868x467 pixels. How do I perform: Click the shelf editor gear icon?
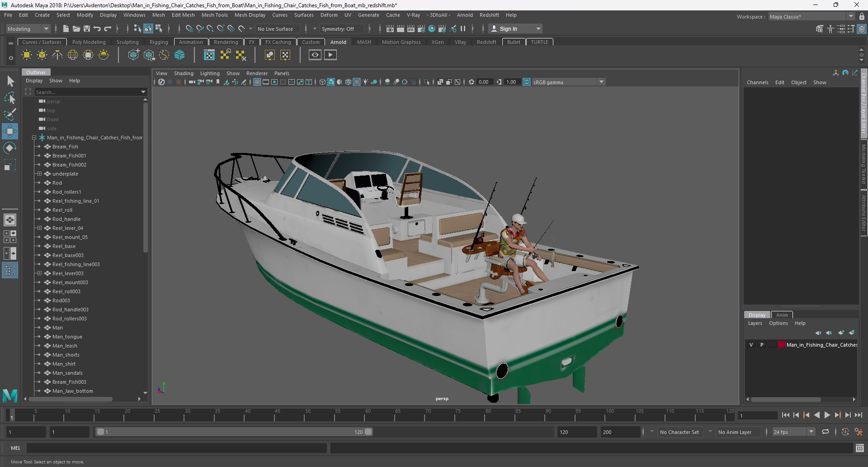[x=11, y=58]
